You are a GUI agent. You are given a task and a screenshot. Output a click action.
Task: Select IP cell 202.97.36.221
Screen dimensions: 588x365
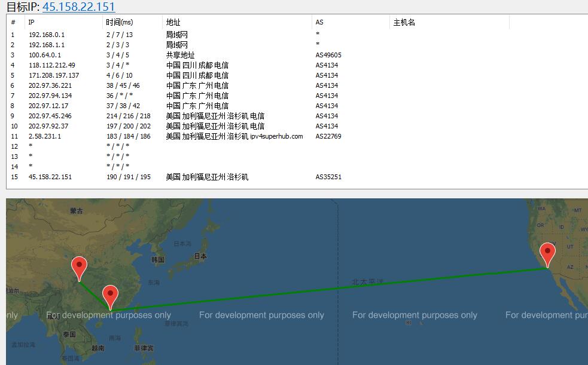(x=50, y=85)
